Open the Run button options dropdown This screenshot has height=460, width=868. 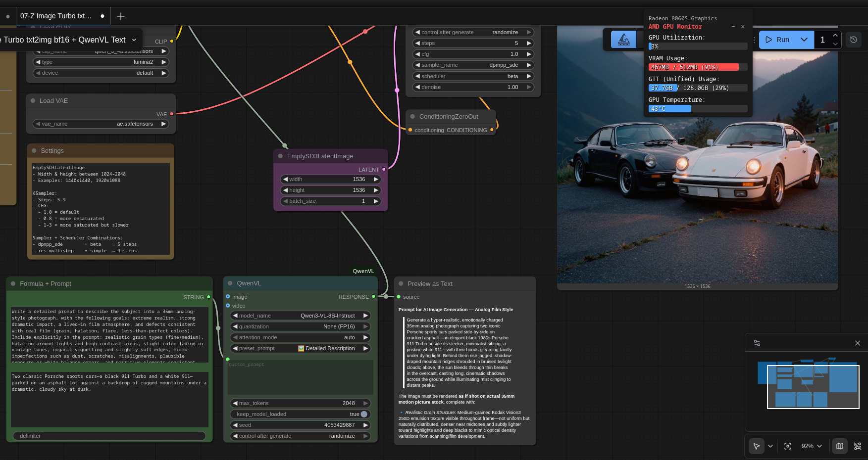(804, 40)
